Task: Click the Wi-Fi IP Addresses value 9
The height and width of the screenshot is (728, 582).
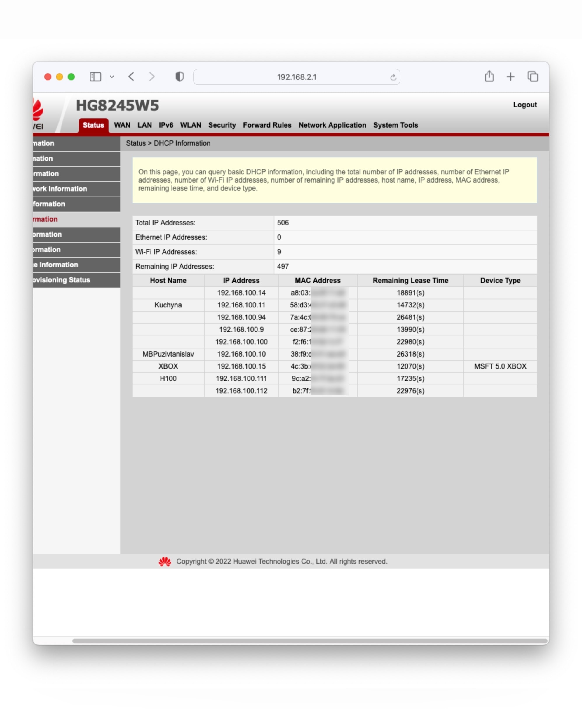Action: click(279, 252)
